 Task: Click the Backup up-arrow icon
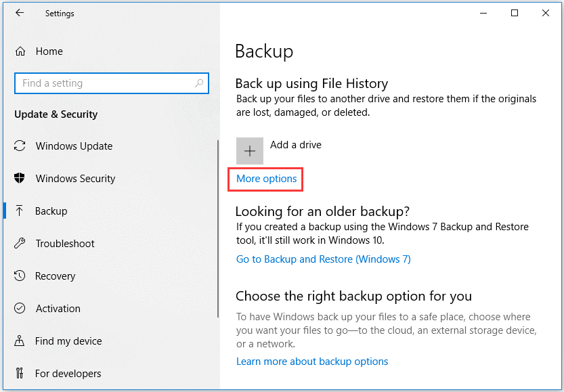pyautogui.click(x=20, y=211)
